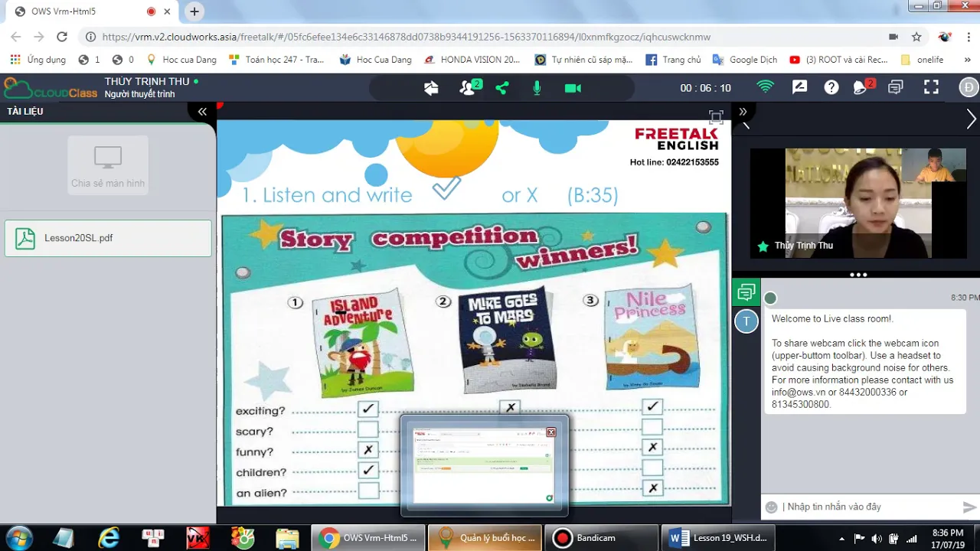The width and height of the screenshot is (980, 551).
Task: Click the switch layout arrows icon
Action: [431, 88]
